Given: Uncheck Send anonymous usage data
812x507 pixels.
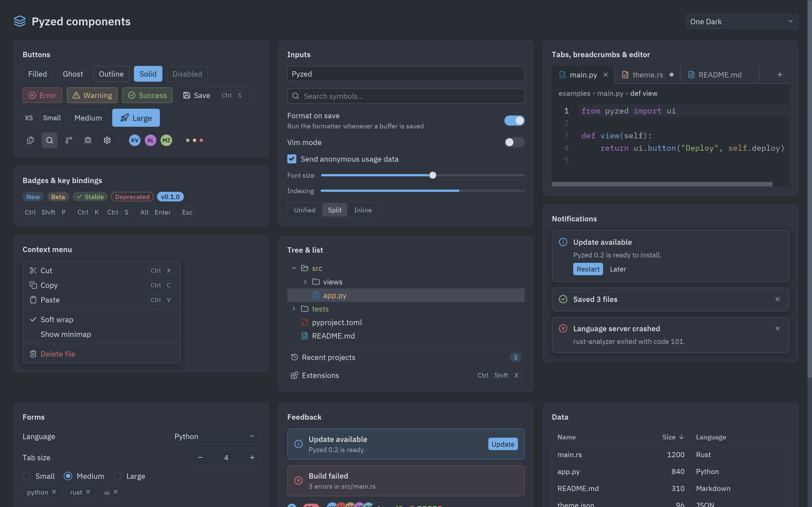Looking at the screenshot, I should pyautogui.click(x=292, y=159).
